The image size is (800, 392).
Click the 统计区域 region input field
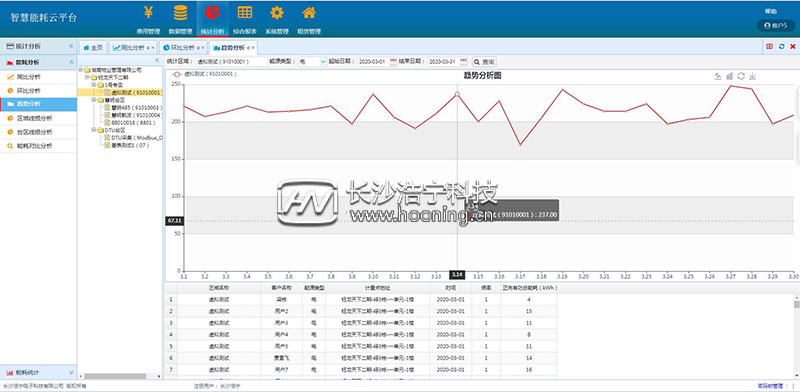[x=231, y=61]
